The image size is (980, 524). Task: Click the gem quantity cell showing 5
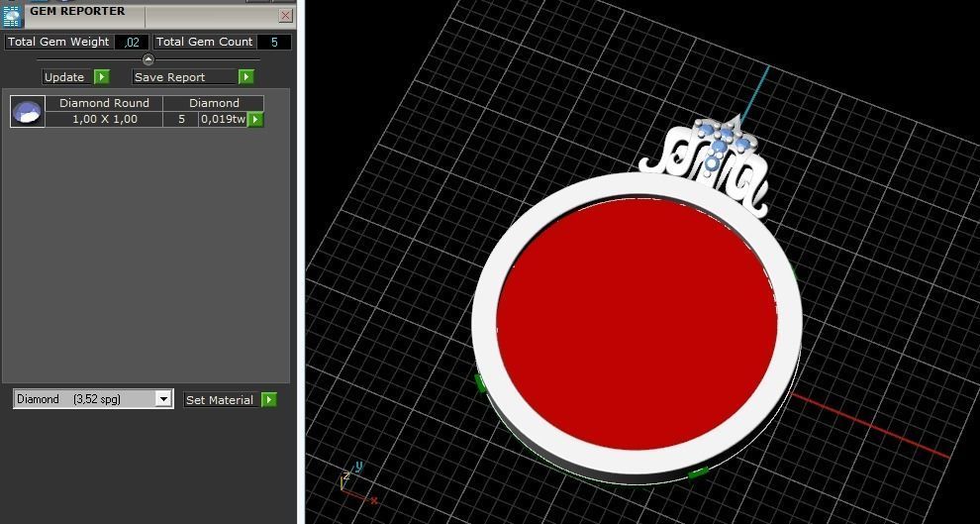coord(181,120)
